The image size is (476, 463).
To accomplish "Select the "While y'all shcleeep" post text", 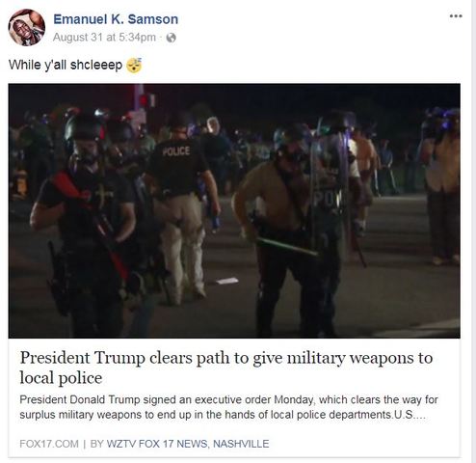I will pos(66,65).
